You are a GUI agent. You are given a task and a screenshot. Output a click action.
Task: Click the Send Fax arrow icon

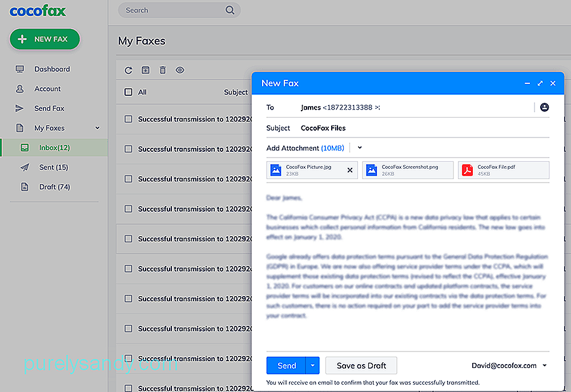pyautogui.click(x=19, y=108)
